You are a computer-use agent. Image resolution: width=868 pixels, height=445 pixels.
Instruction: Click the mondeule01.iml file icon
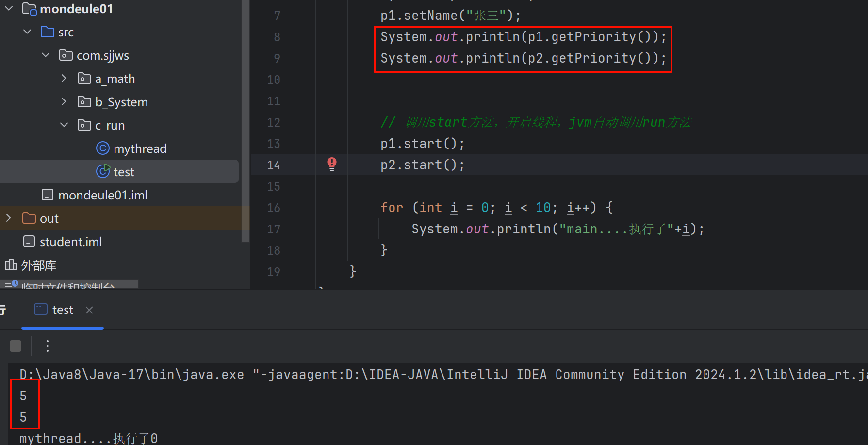48,195
